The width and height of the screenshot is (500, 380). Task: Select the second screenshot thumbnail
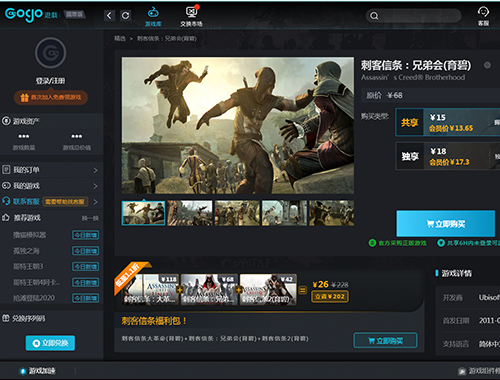[x=190, y=213]
